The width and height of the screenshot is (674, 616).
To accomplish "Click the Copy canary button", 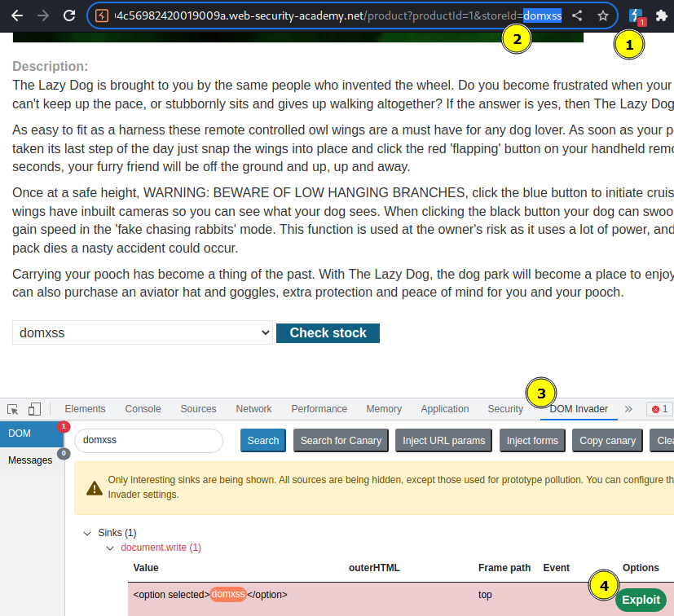I will coord(607,440).
